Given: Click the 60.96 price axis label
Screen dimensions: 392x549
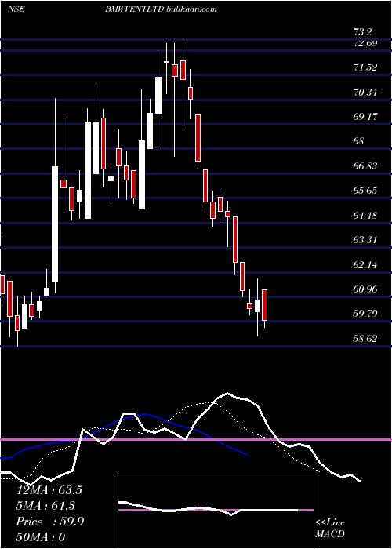Looking at the screenshot, I should [x=365, y=289].
